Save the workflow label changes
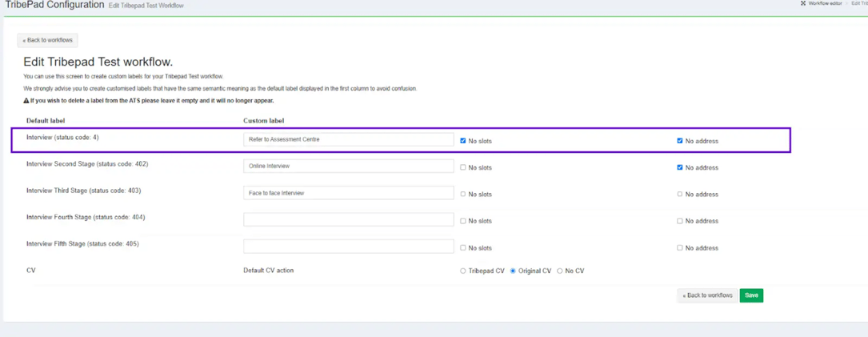 pos(751,295)
